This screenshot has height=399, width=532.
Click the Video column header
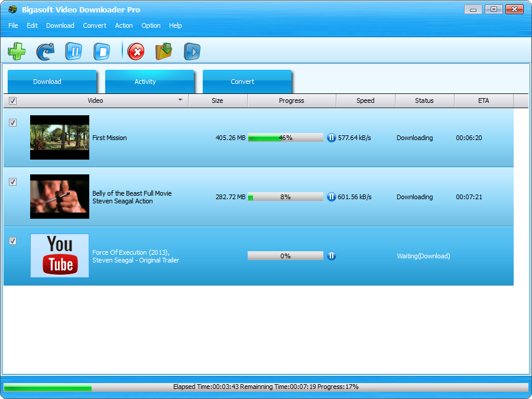point(96,100)
